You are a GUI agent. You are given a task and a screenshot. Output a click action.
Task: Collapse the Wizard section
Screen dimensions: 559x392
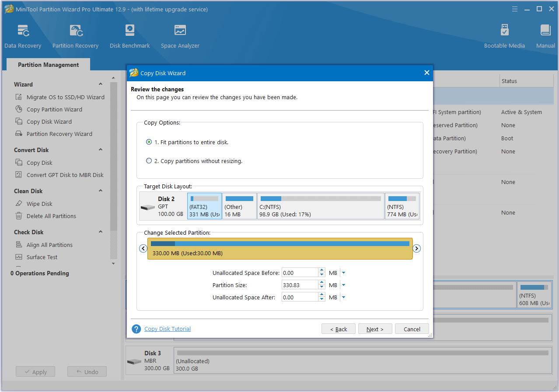click(101, 84)
